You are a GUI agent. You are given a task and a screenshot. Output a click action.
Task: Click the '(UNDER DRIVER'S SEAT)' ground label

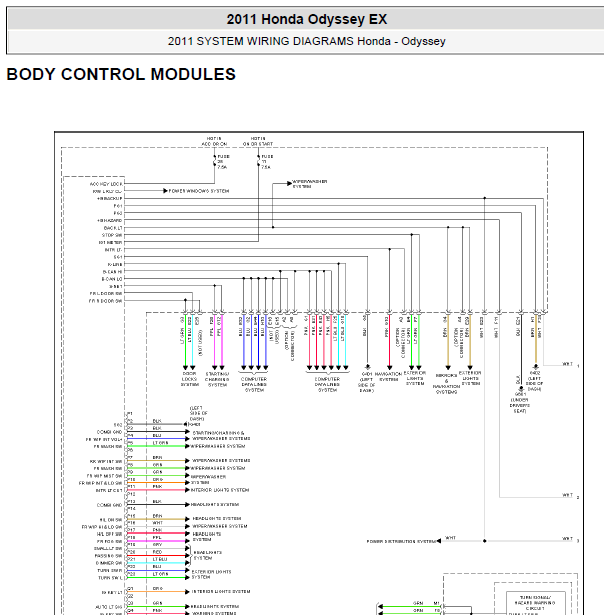[519, 405]
